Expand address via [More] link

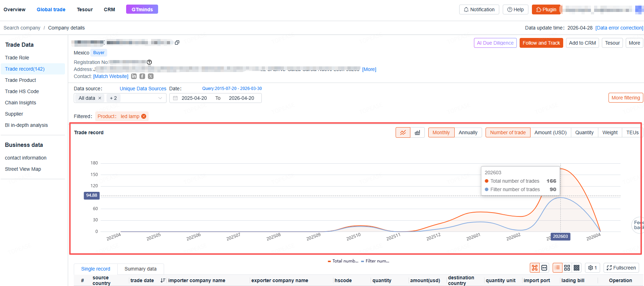click(369, 69)
